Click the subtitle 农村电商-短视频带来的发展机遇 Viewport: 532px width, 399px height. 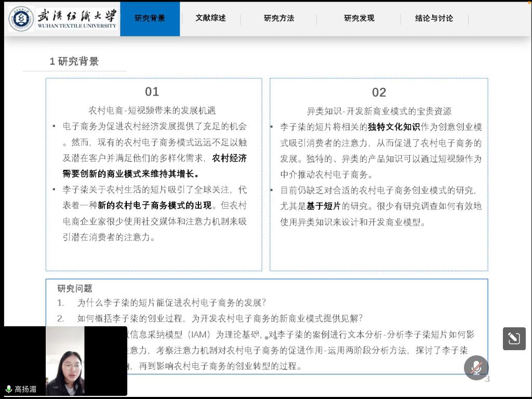click(x=152, y=111)
